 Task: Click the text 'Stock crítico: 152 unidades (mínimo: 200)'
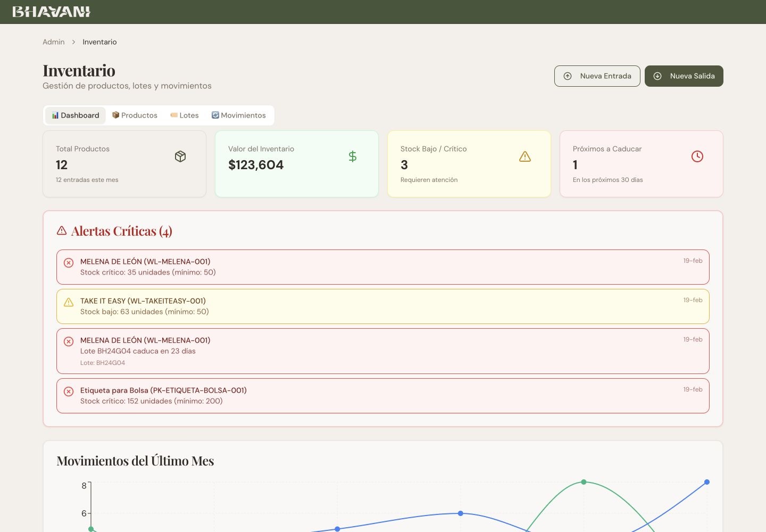coord(152,401)
